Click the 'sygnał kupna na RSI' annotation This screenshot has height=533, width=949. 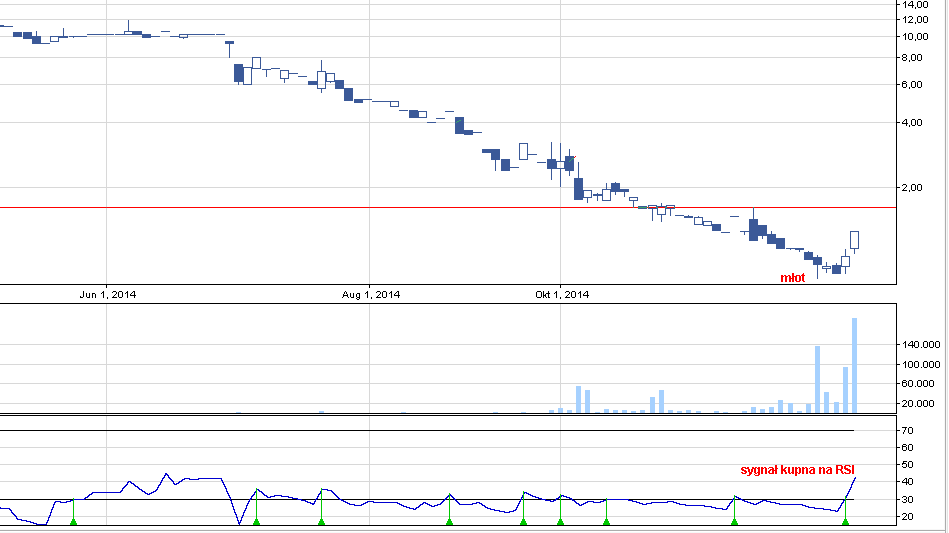797,469
